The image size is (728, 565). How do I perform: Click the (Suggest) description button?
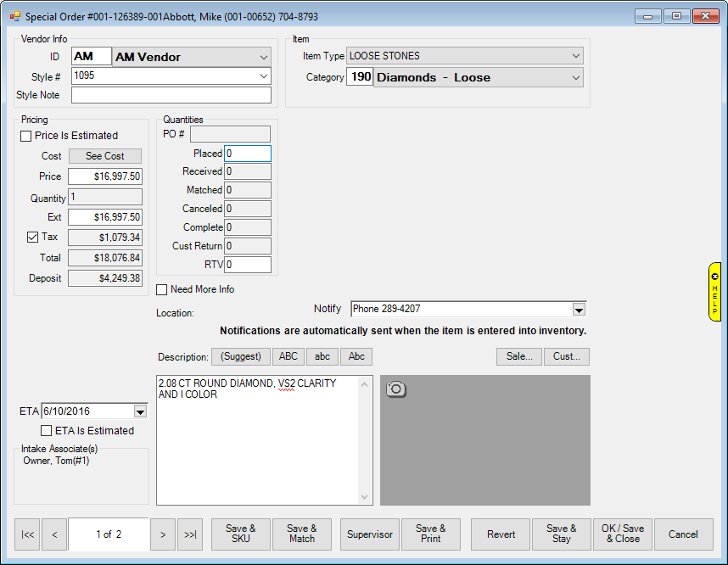(240, 357)
